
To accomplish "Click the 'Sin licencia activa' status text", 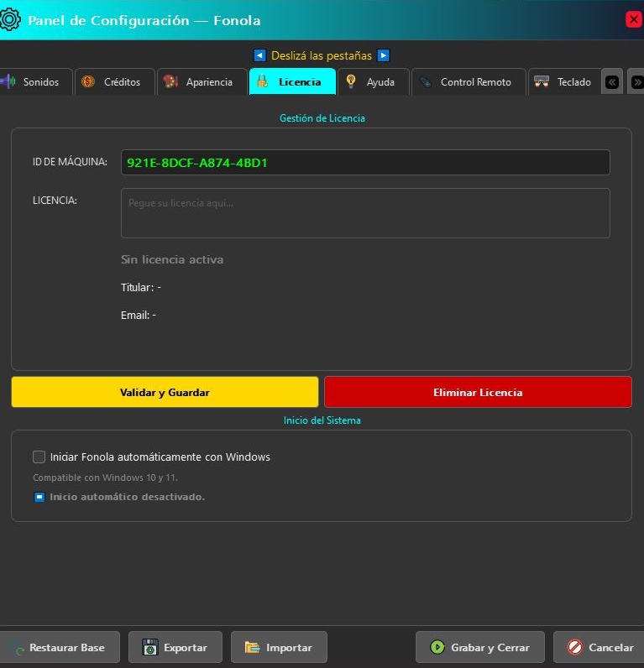I will [x=172, y=259].
